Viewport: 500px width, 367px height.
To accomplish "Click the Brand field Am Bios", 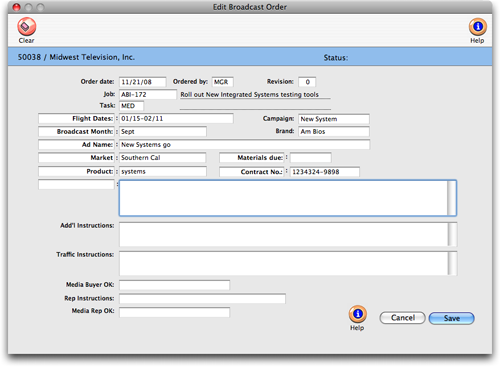I will point(334,132).
